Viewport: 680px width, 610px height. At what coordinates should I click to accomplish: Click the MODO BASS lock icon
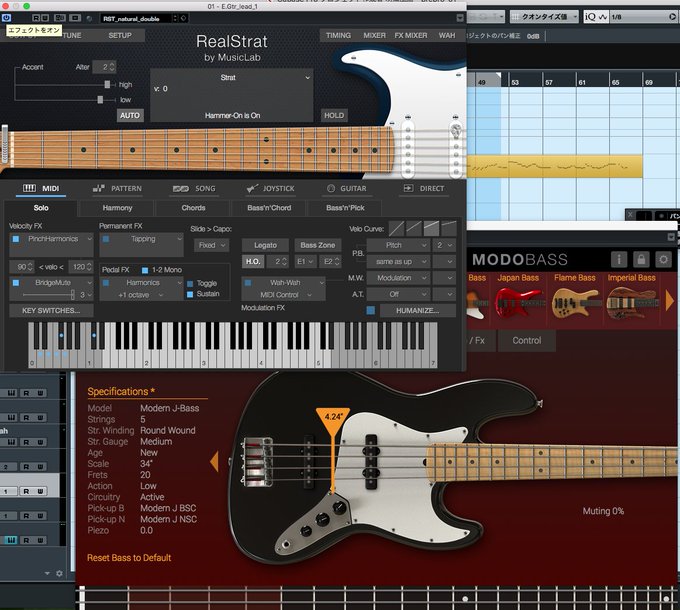(x=641, y=259)
